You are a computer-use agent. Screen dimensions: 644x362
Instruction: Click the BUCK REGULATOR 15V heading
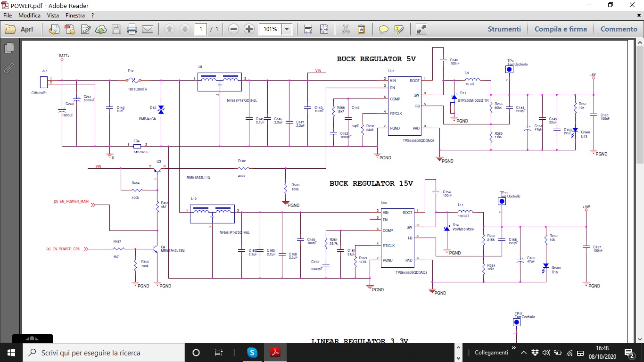pyautogui.click(x=372, y=183)
